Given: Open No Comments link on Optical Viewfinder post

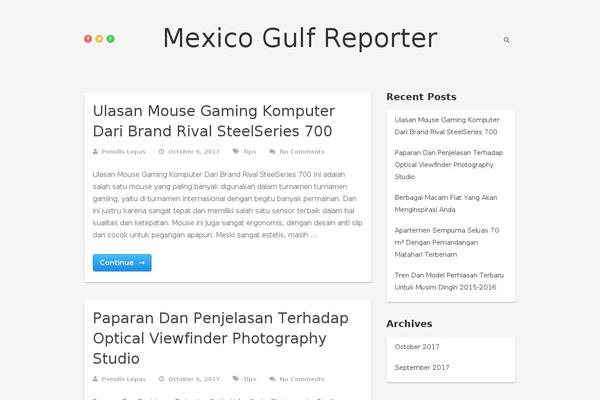Looking at the screenshot, I should (x=302, y=379).
